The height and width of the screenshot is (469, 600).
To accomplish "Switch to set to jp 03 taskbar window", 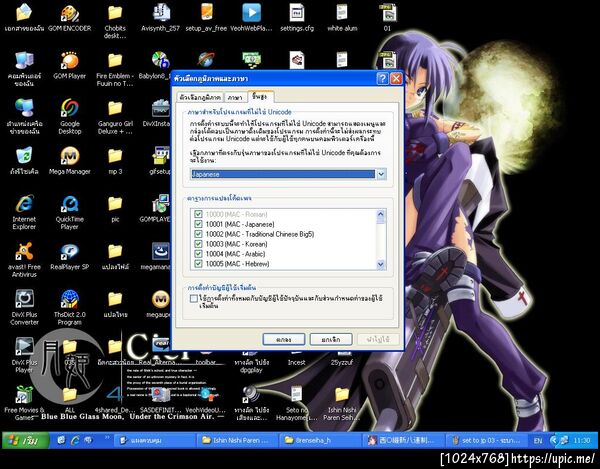I will (486, 440).
